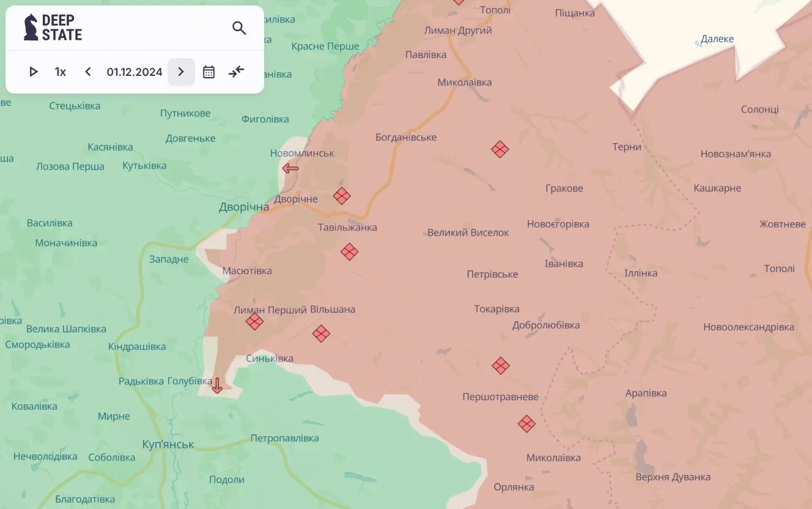Click the unit marker above Першотравневе

point(501,366)
